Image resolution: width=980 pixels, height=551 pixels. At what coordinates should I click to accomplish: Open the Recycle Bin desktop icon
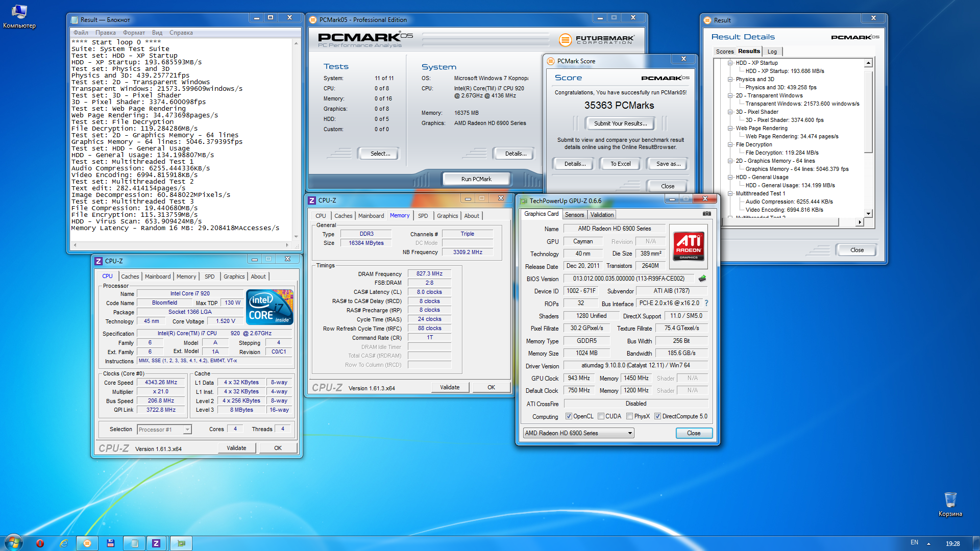point(950,505)
